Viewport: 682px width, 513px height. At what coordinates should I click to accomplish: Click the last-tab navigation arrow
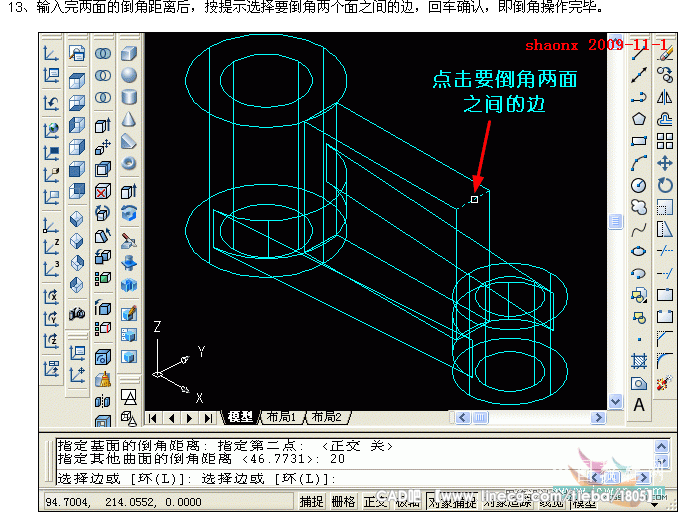pos(208,418)
